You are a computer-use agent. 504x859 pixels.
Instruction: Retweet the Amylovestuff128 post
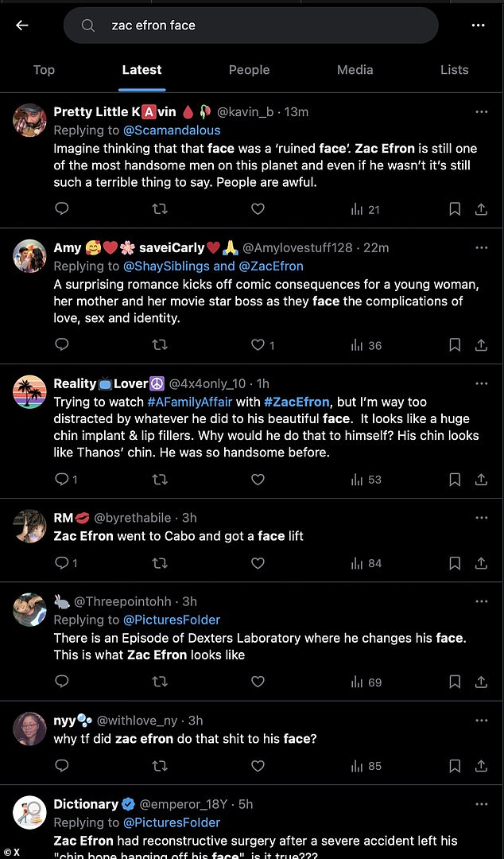coord(160,344)
